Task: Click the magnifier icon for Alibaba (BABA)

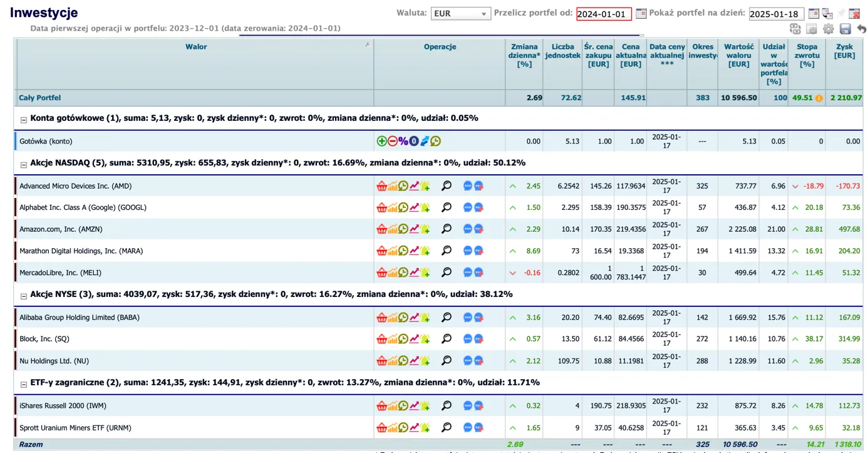Action: coord(447,317)
